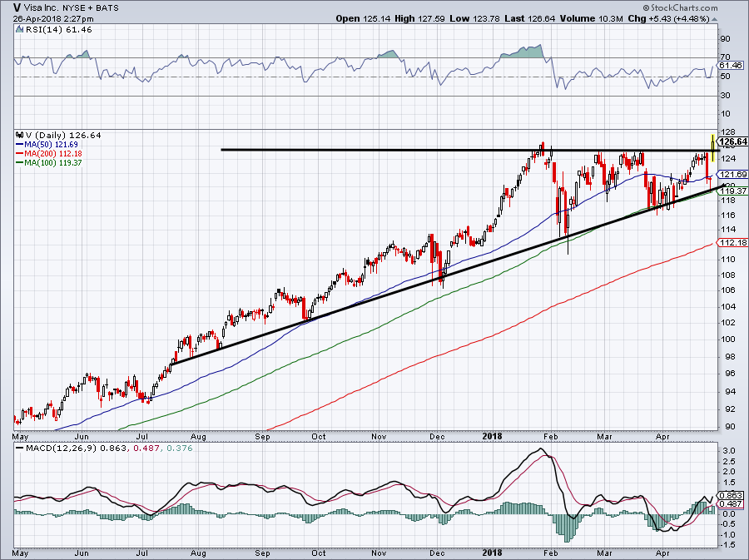The height and width of the screenshot is (560, 749).
Task: Click the Volume 10.3M value in header
Action: point(592,18)
